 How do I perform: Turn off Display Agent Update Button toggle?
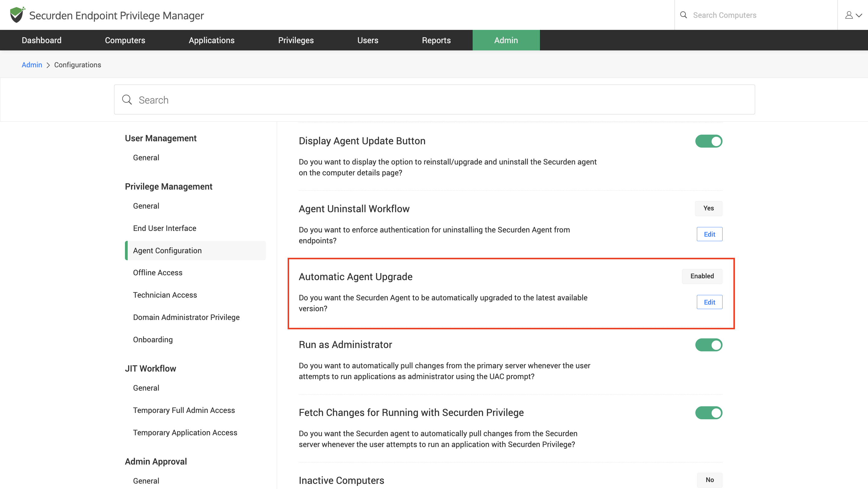click(709, 141)
